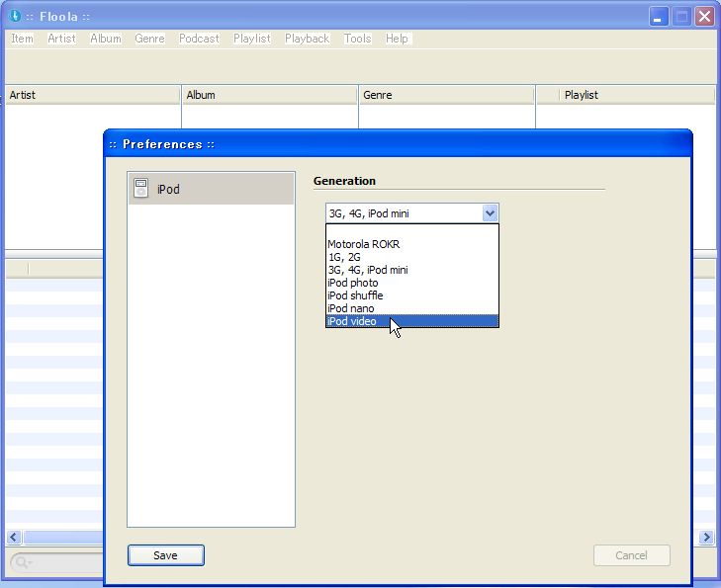Open the Playback menu
The width and height of the screenshot is (721, 588).
click(308, 39)
